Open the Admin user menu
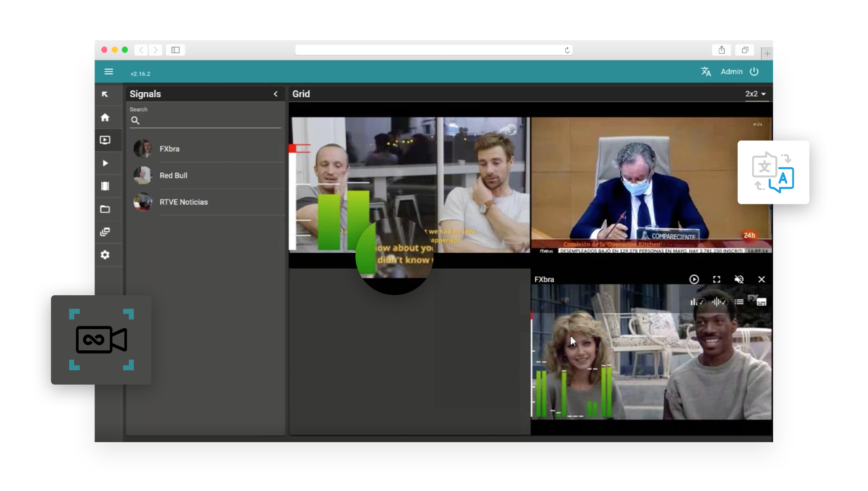Screen dimensions: 868x491 pos(731,71)
